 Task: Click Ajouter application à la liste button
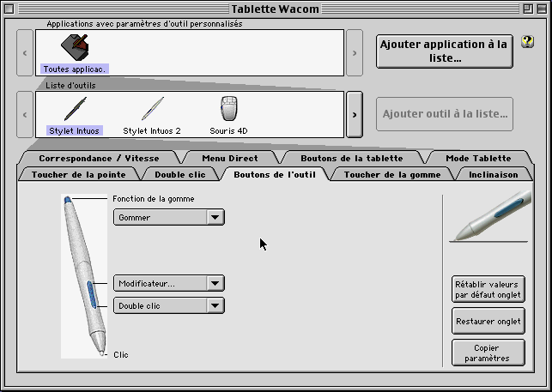tap(445, 51)
